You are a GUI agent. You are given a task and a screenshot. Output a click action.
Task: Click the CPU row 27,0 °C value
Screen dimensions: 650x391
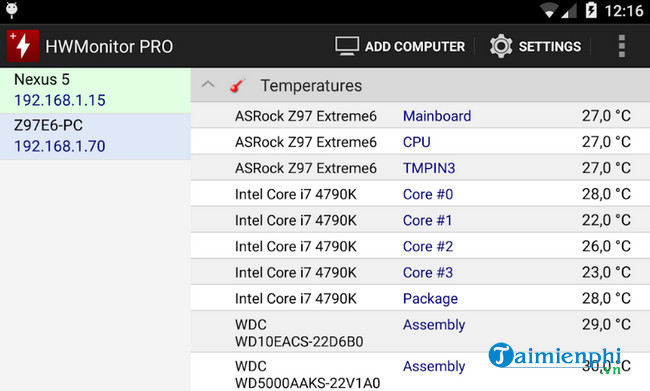pos(606,142)
